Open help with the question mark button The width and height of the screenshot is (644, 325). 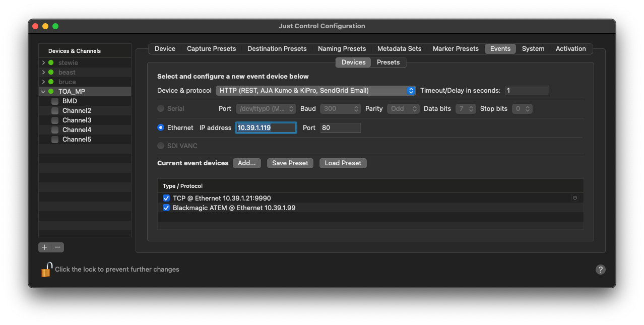pyautogui.click(x=600, y=270)
